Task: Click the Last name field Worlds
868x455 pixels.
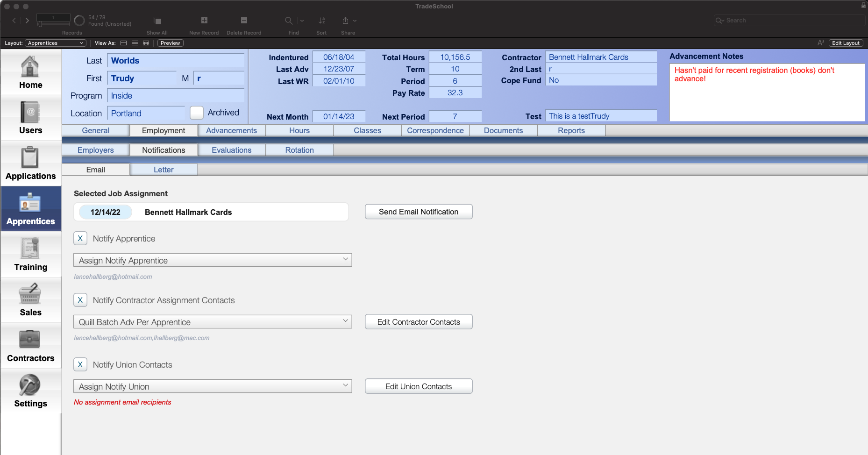Action: point(176,61)
